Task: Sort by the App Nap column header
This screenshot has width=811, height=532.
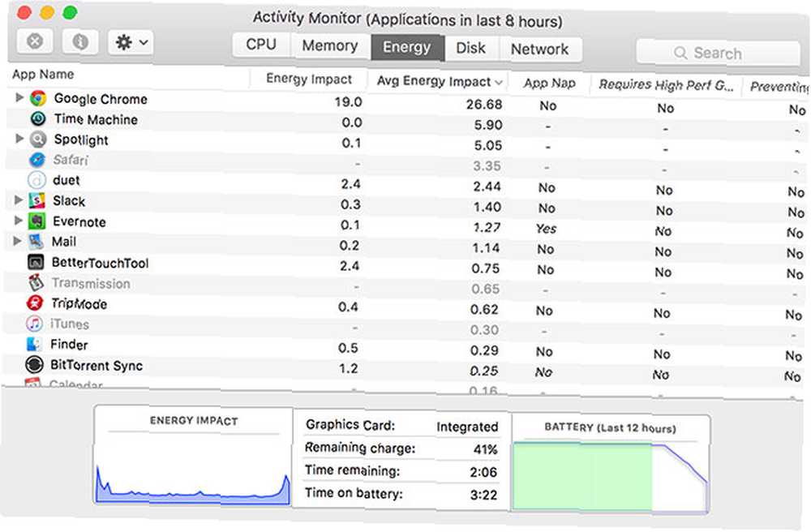Action: click(x=549, y=84)
